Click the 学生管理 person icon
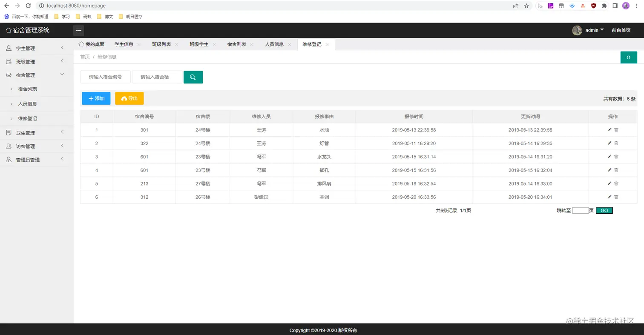The height and width of the screenshot is (335, 644). pyautogui.click(x=9, y=48)
